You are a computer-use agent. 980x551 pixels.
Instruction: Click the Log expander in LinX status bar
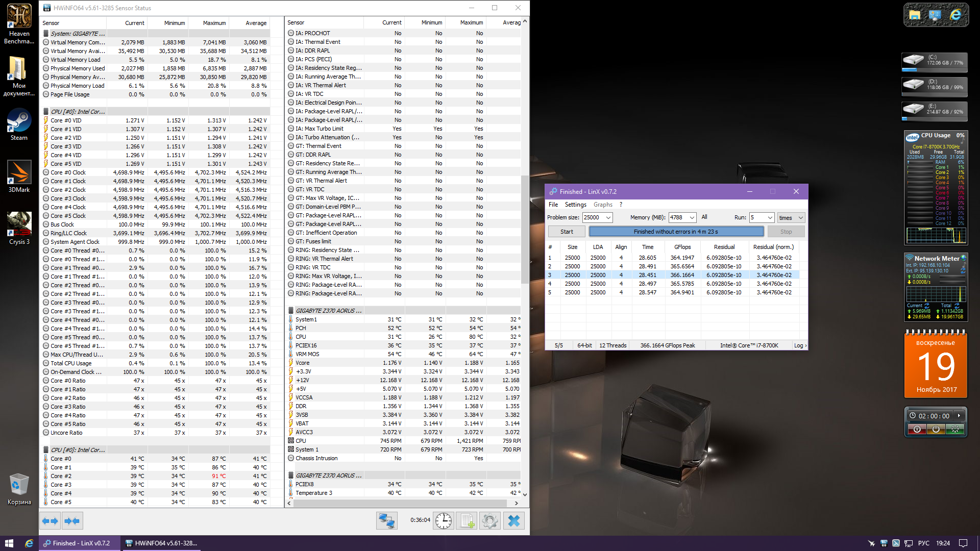[x=800, y=345]
